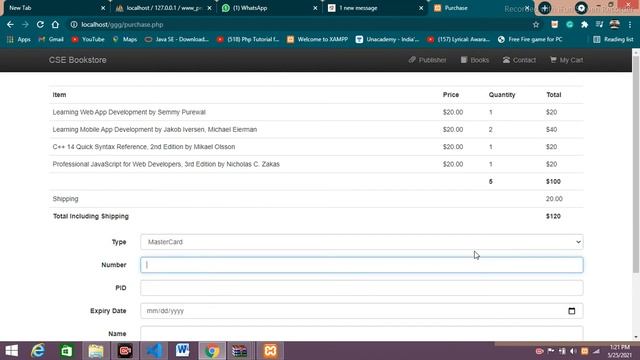The image size is (640, 360).
Task: Click the address bar URL
Action: coord(122,25)
